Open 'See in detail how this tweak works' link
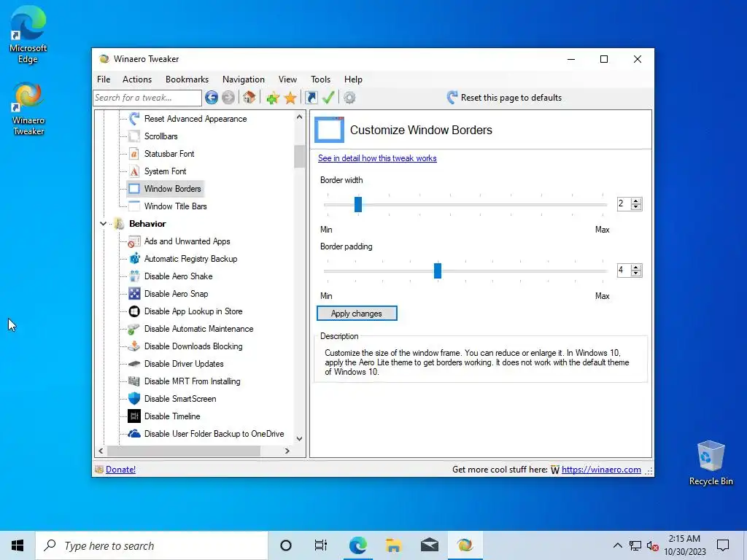Screen dimensions: 747x560 click(x=377, y=158)
